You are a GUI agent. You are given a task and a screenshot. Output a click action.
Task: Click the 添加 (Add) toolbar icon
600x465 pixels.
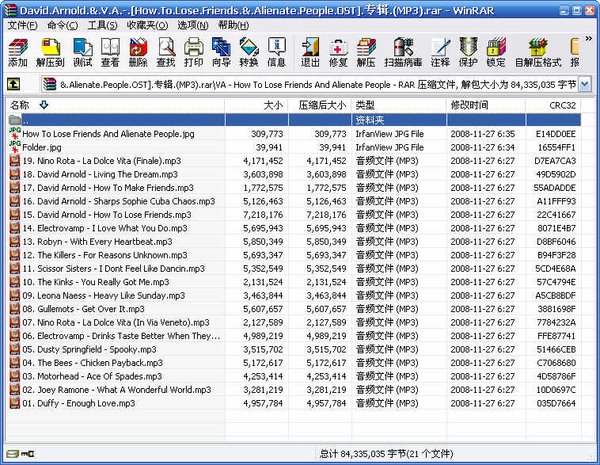(18, 52)
